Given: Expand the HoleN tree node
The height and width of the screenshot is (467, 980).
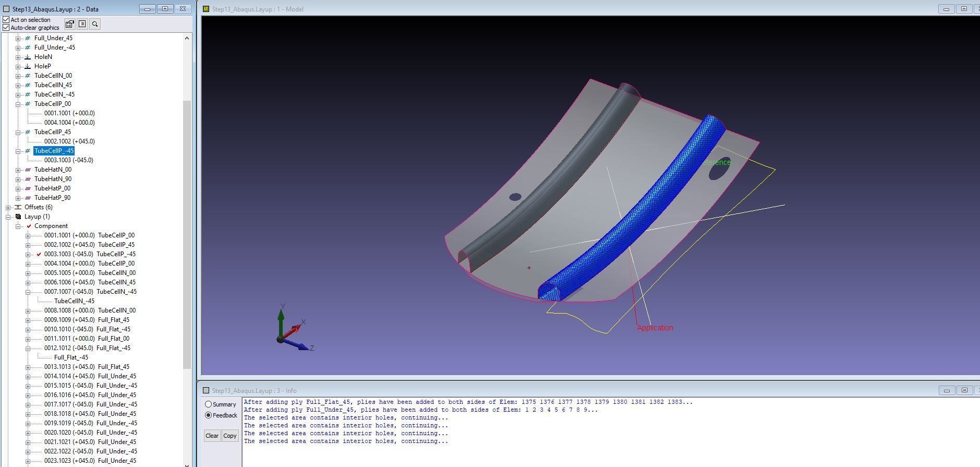Looking at the screenshot, I should [18, 57].
